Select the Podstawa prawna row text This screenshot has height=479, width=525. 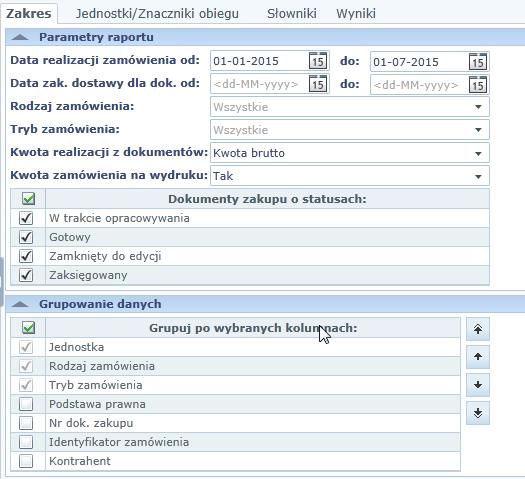(97, 404)
